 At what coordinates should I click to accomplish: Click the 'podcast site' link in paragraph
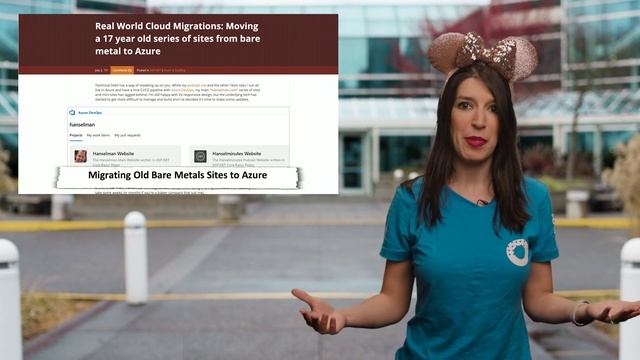(x=197, y=85)
